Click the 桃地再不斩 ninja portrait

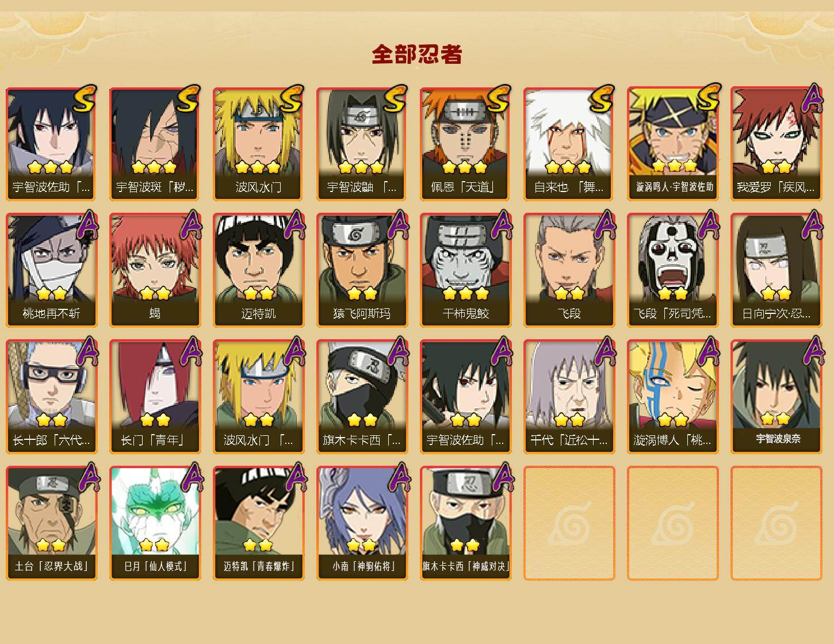[x=52, y=270]
